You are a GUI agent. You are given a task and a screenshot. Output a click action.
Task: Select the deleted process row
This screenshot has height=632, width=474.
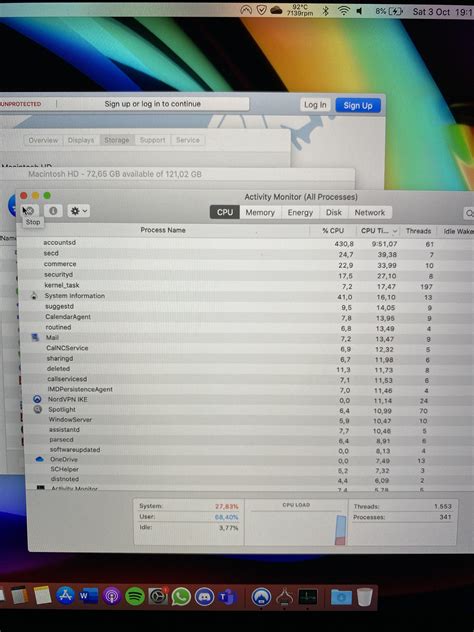point(246,369)
